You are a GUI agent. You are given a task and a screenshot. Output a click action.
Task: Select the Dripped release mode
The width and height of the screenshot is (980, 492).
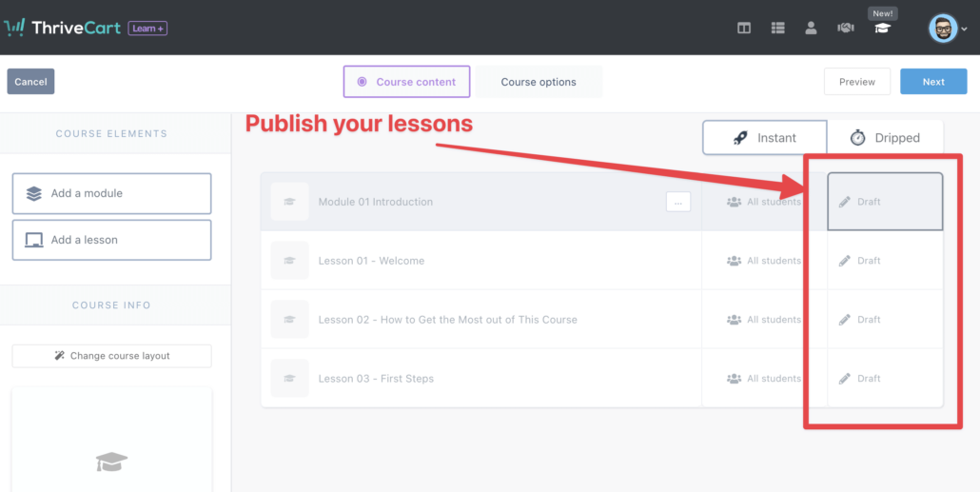pos(885,138)
